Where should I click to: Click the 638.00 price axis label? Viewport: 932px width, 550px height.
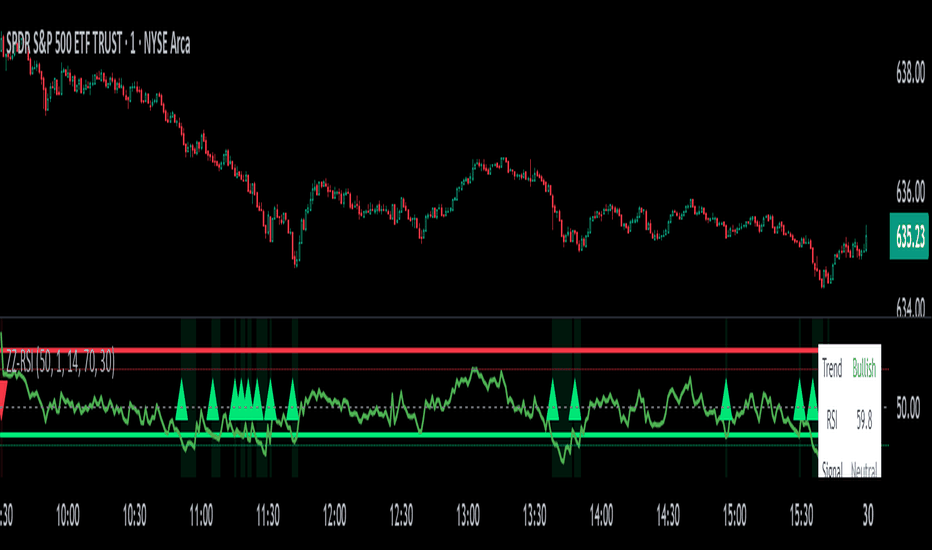pos(910,73)
